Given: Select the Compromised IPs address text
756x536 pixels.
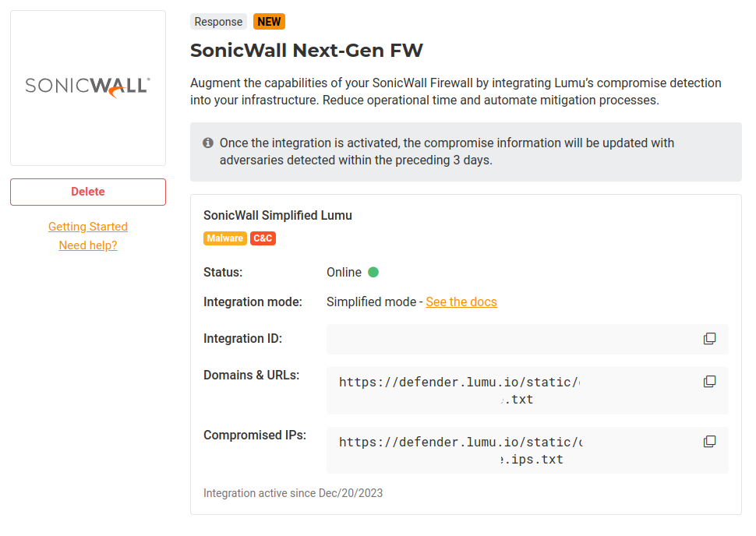Looking at the screenshot, I should coord(460,450).
